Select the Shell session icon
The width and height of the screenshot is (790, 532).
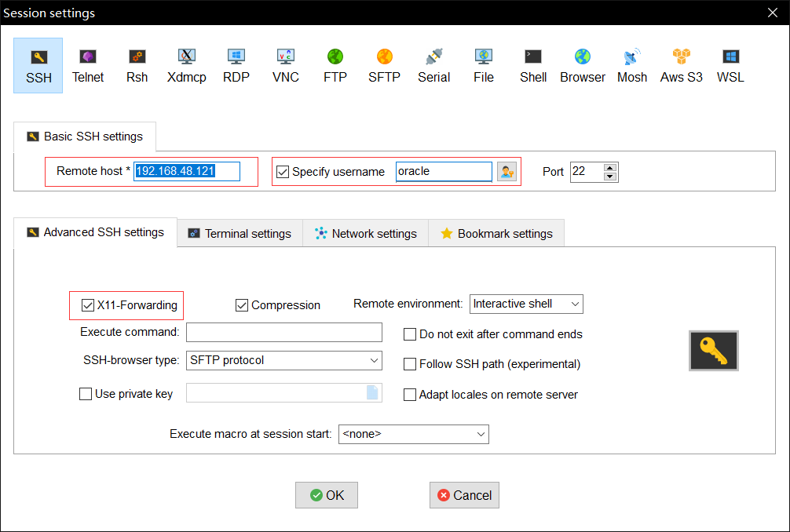533,65
